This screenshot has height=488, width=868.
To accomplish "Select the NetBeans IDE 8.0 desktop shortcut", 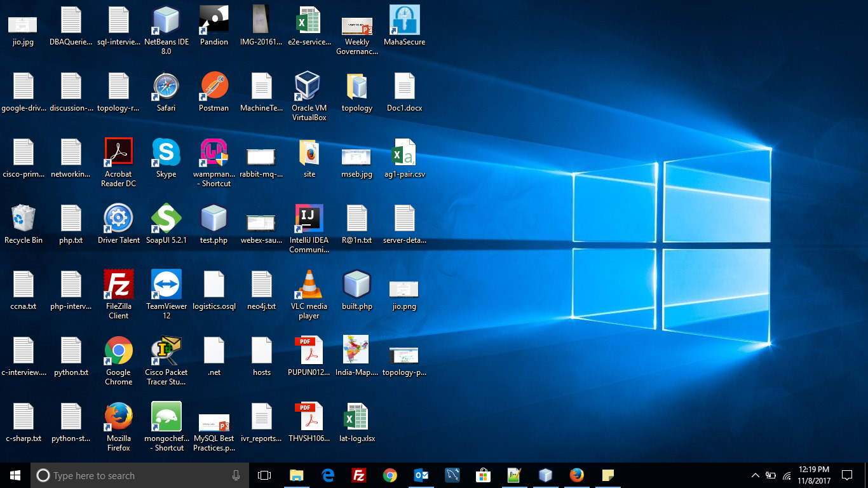I will (166, 21).
